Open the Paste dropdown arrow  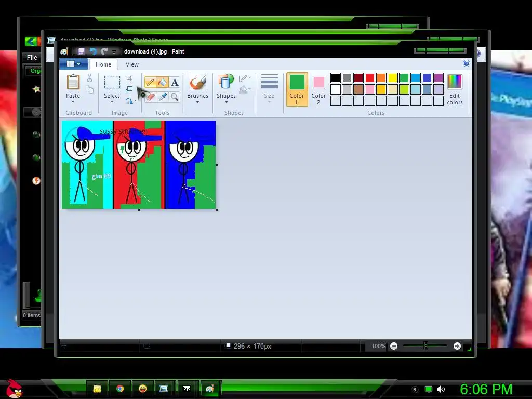click(73, 102)
